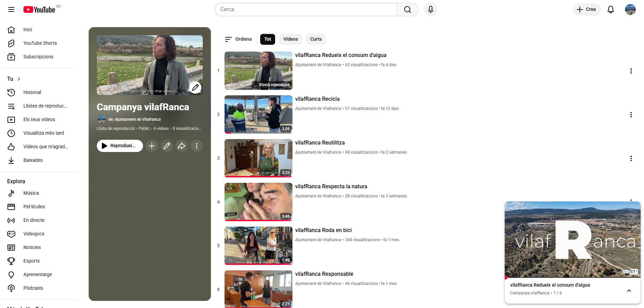The image size is (644, 308).
Task: Click the search magnifier button
Action: coord(407,9)
